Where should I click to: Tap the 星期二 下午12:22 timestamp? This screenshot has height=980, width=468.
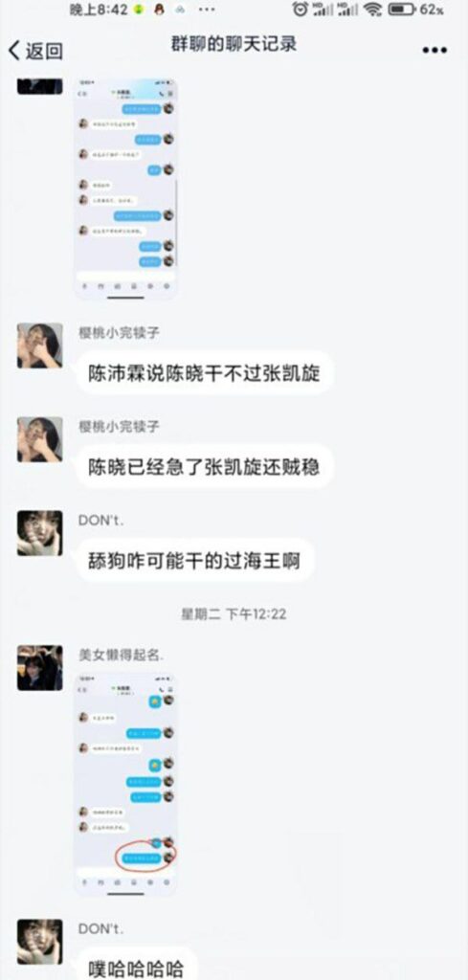[x=234, y=614]
